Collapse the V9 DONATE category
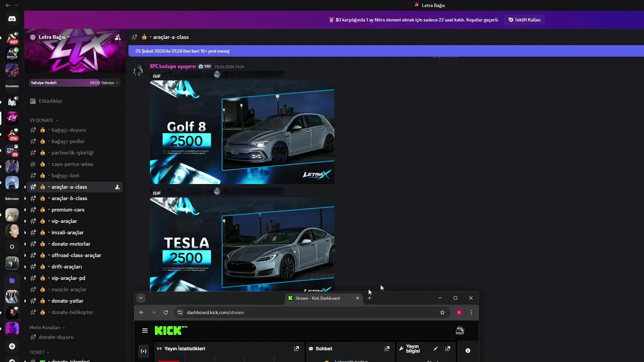The width and height of the screenshot is (644, 362). (x=44, y=120)
